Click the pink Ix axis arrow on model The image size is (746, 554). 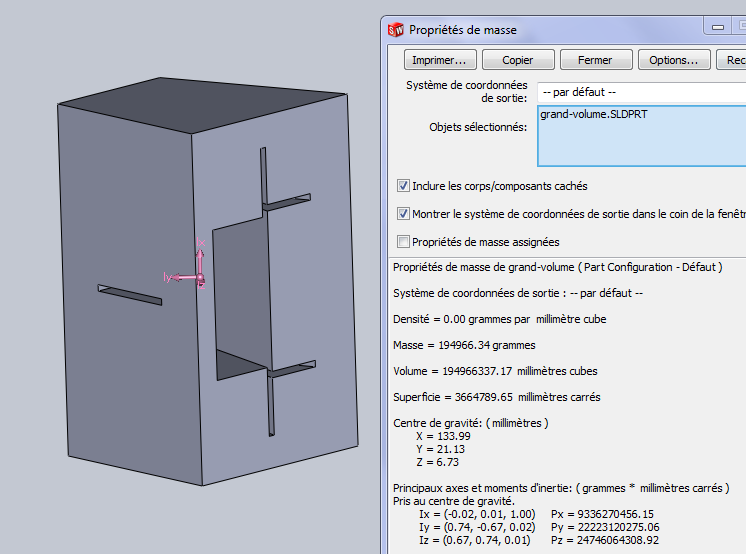tap(200, 259)
